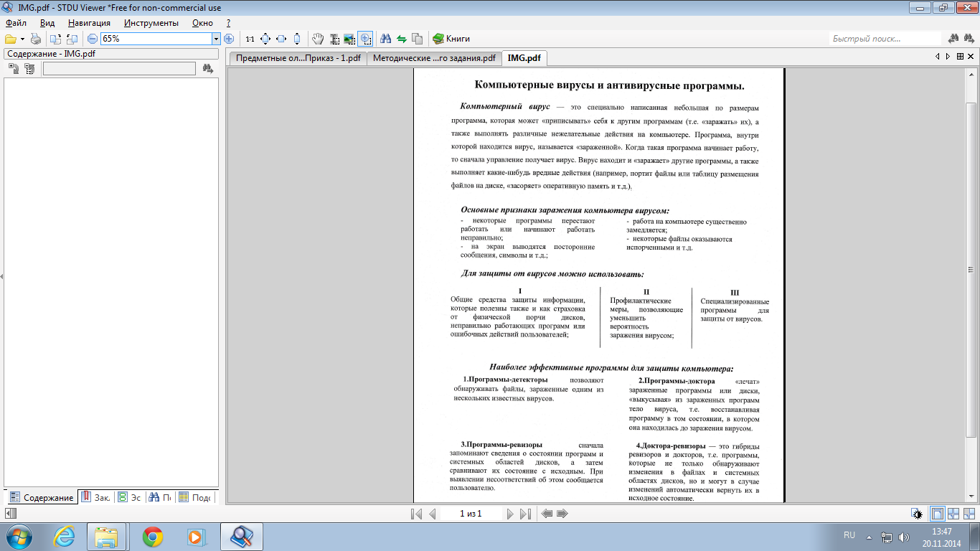The image size is (980, 551).
Task: Switch to Методические ...го задания.pdf tab
Action: point(433,58)
